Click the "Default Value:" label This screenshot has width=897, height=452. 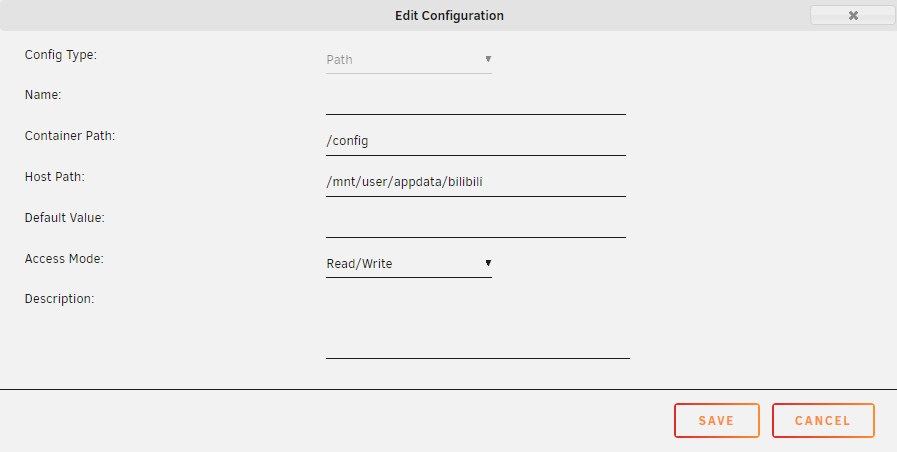(65, 217)
